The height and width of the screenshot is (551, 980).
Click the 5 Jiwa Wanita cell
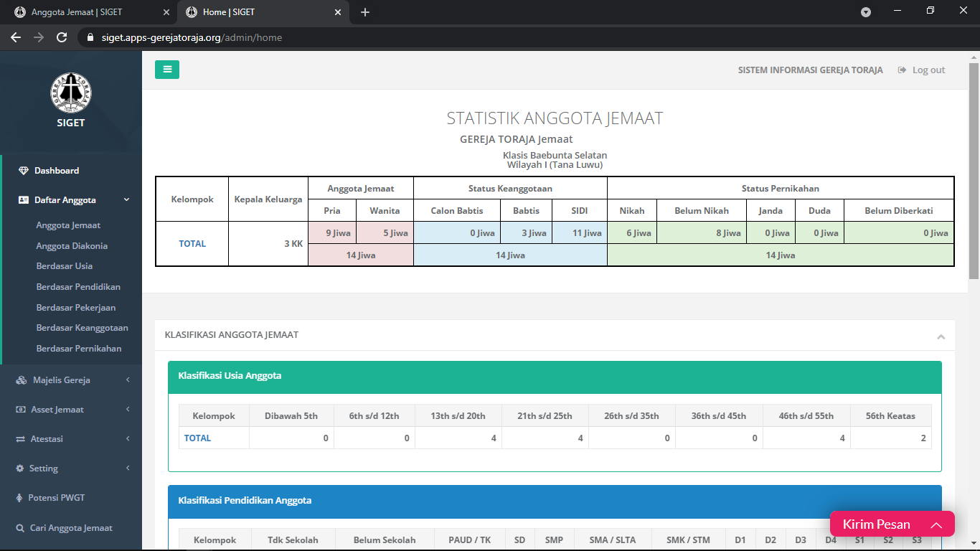tap(385, 232)
